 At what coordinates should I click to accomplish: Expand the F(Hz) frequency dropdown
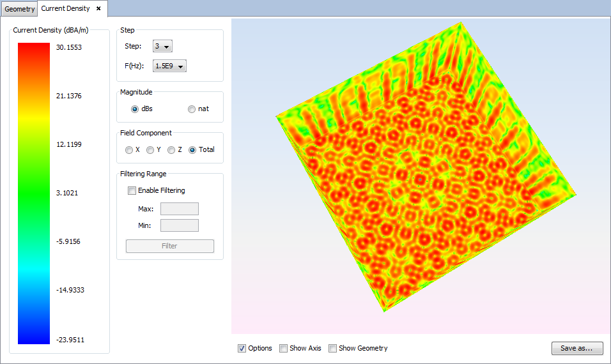(x=170, y=66)
